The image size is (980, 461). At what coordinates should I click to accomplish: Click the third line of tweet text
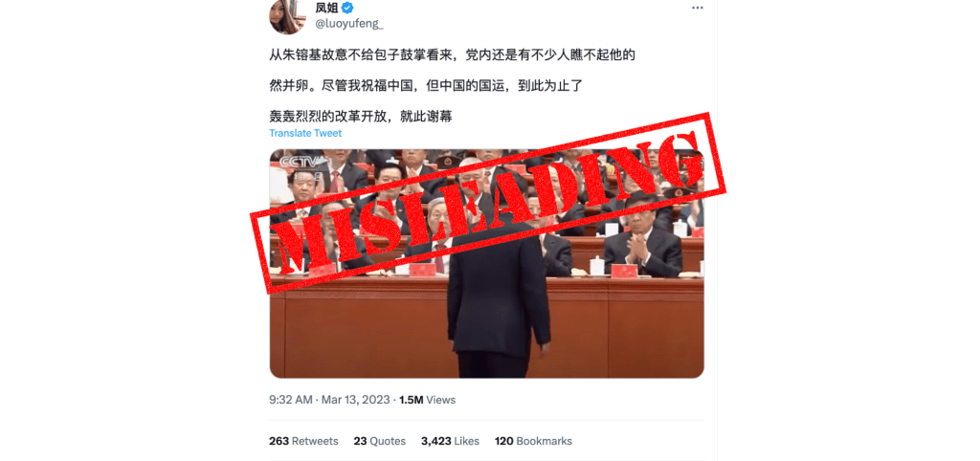(x=361, y=116)
